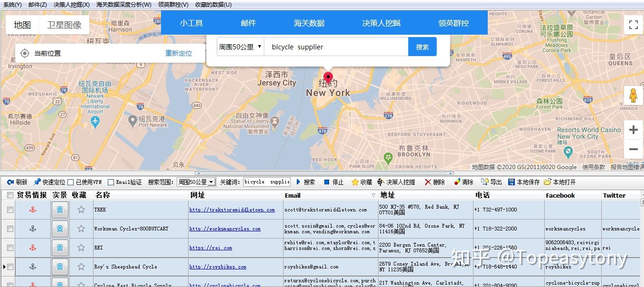644x287 pixels.
Task: Check the select-all checkbox in table header
Action: (9, 195)
